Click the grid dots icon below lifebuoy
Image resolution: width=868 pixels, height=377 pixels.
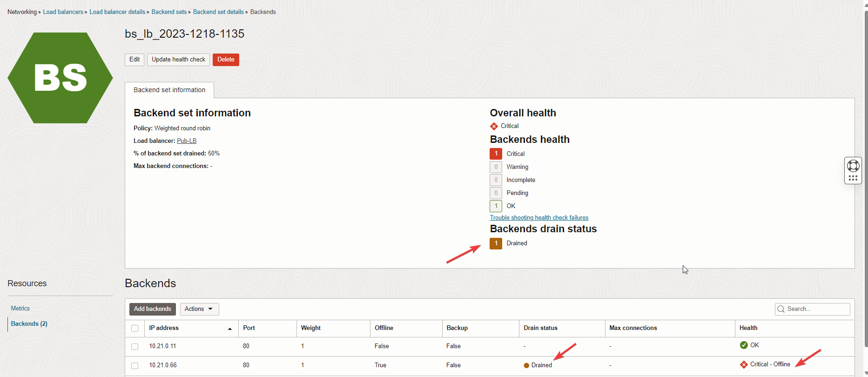click(853, 178)
